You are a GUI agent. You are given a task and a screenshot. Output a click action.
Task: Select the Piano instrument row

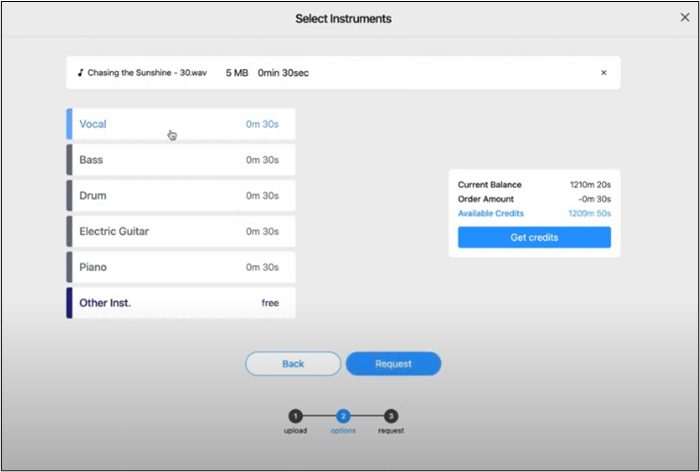(x=180, y=268)
